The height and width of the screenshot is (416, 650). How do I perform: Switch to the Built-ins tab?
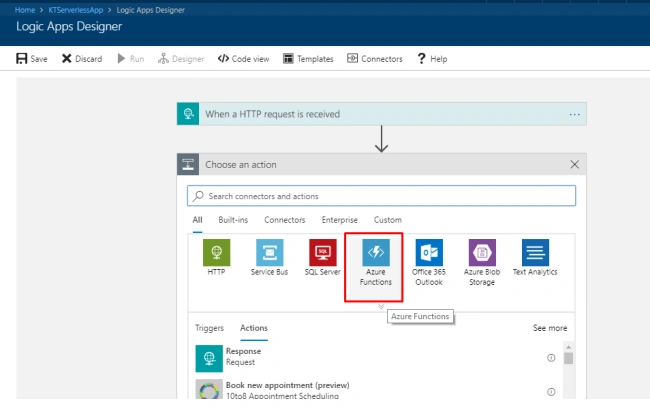click(x=233, y=220)
